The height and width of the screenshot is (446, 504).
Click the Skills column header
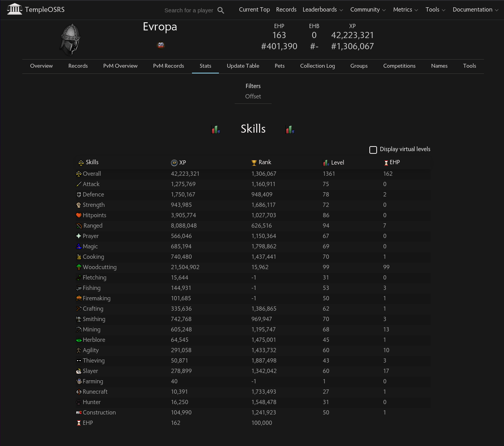tap(88, 163)
